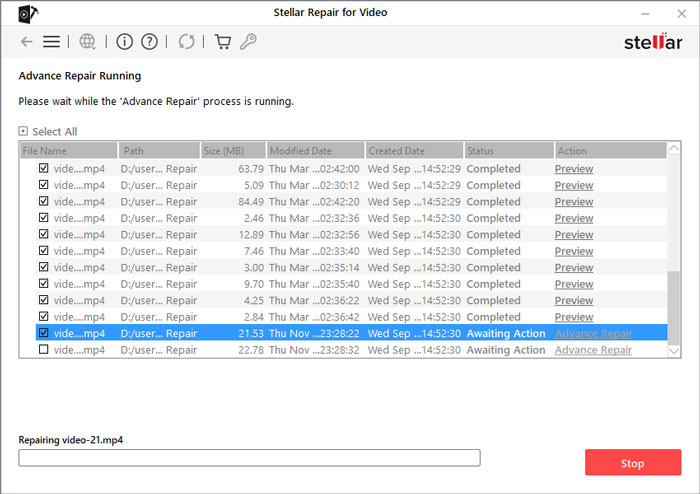Click the file list scrollbar thumb
The width and height of the screenshot is (700, 494).
pyautogui.click(x=674, y=307)
